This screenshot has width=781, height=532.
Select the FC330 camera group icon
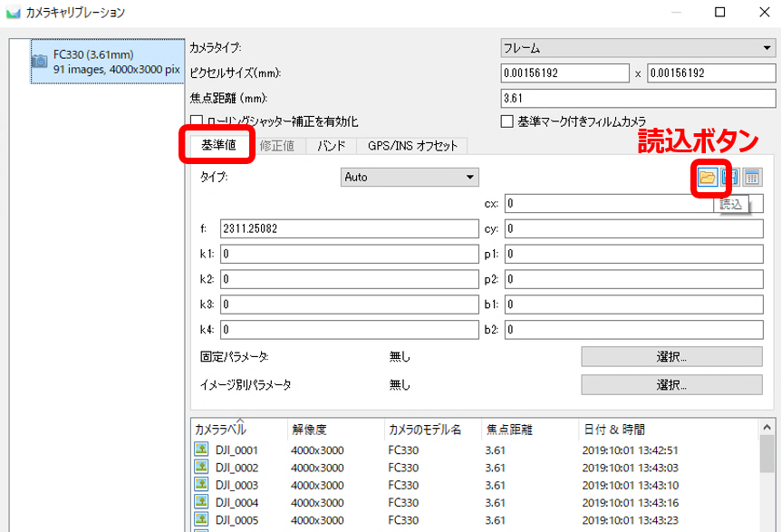[39, 62]
